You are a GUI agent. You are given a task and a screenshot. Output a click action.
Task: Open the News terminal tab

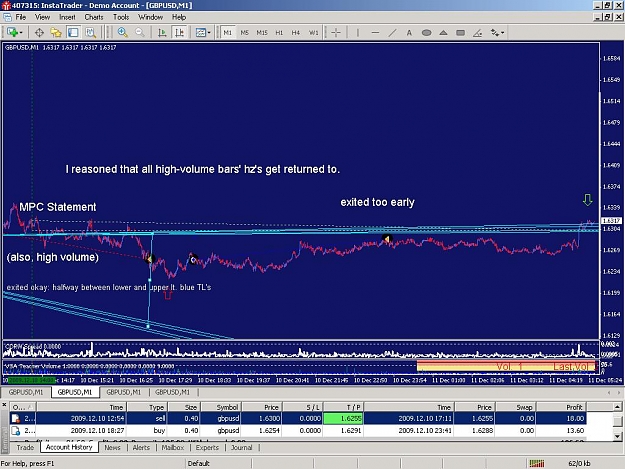[x=112, y=447]
